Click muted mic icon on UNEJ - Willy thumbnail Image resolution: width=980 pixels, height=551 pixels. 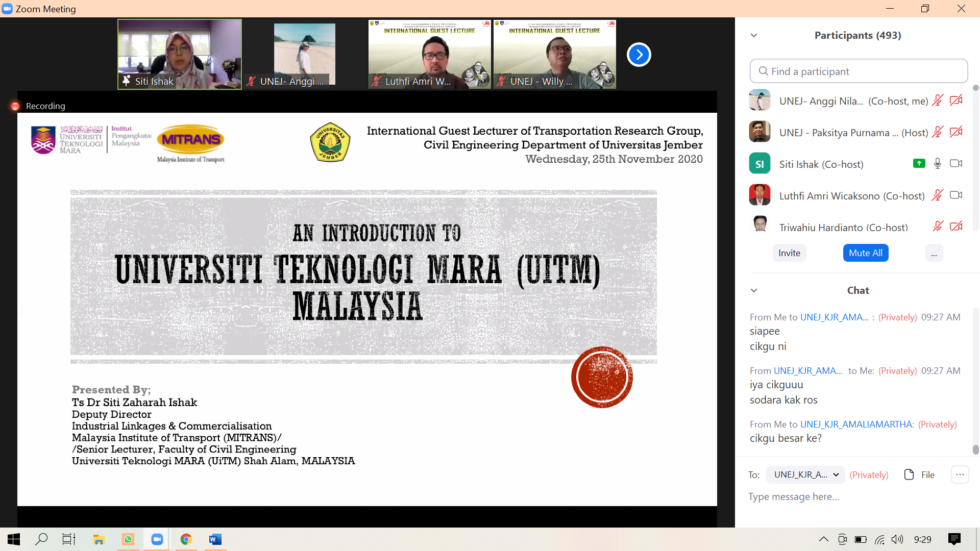[501, 81]
